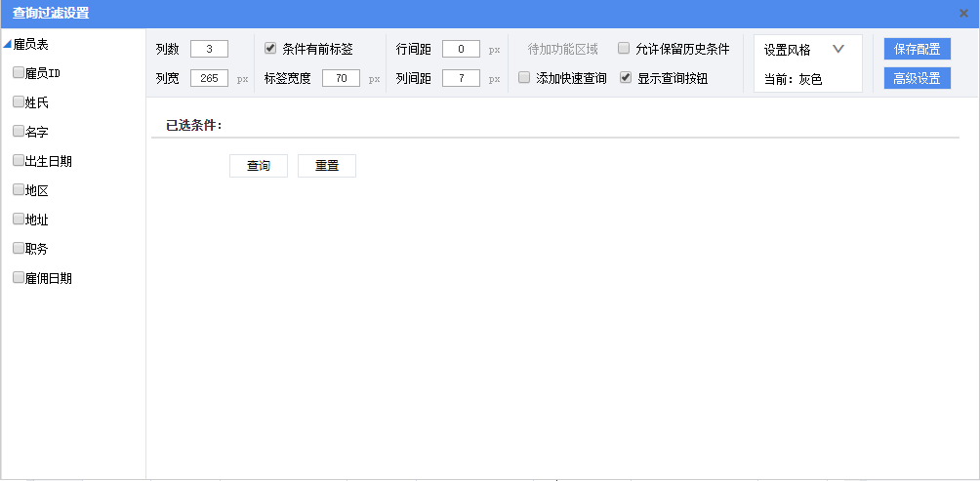Image resolution: width=980 pixels, height=481 pixels.
Task: Tick the 职务 field checkbox
Action: point(18,248)
